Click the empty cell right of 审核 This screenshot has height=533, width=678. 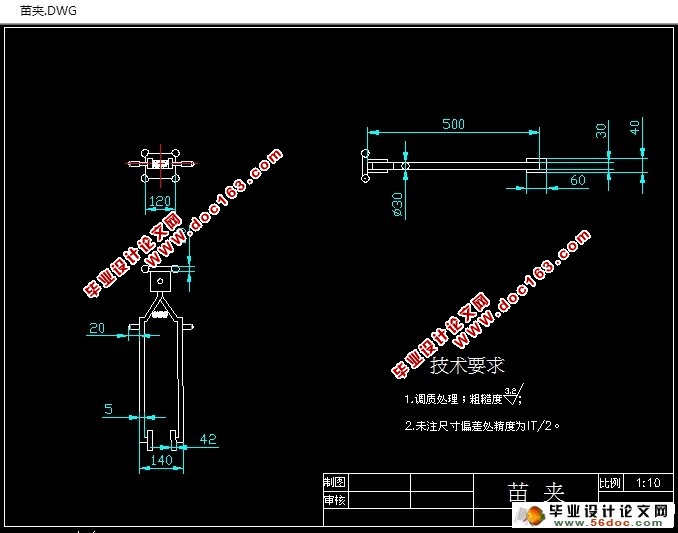click(x=379, y=500)
